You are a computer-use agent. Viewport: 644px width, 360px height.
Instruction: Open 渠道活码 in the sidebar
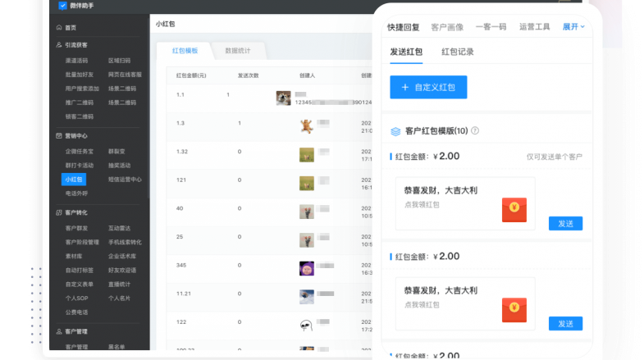pos(76,61)
